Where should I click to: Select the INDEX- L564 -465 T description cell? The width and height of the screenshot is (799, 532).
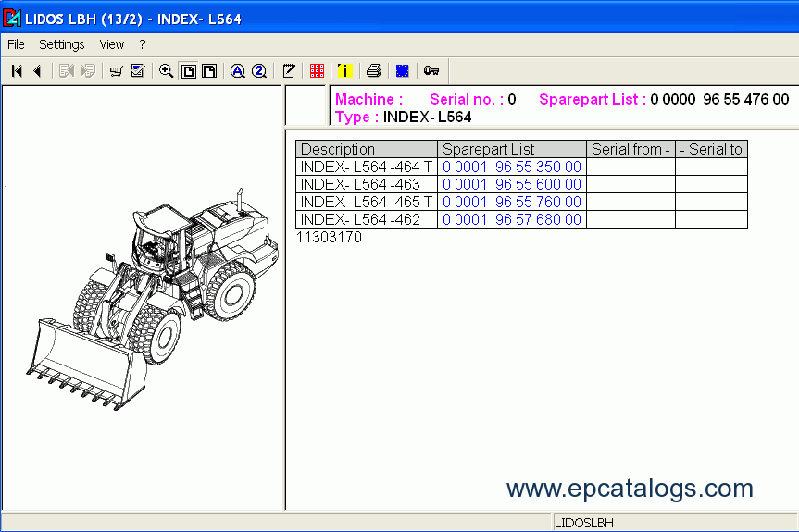coord(367,202)
